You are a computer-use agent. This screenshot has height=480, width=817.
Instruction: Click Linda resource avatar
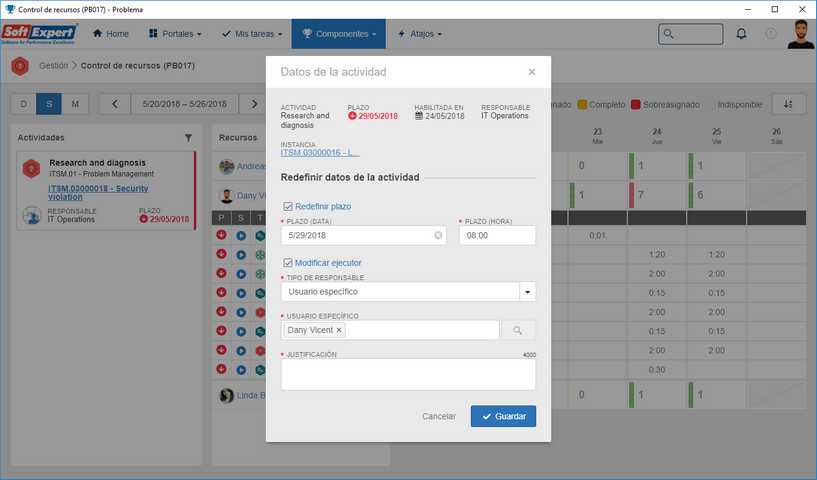coord(227,396)
